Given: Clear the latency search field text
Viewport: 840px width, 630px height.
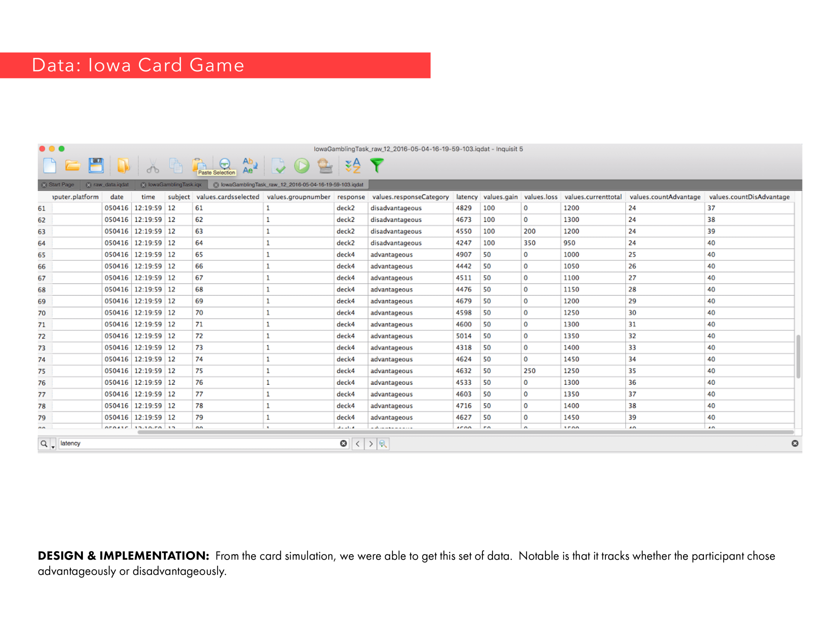Looking at the screenshot, I should pyautogui.click(x=343, y=444).
